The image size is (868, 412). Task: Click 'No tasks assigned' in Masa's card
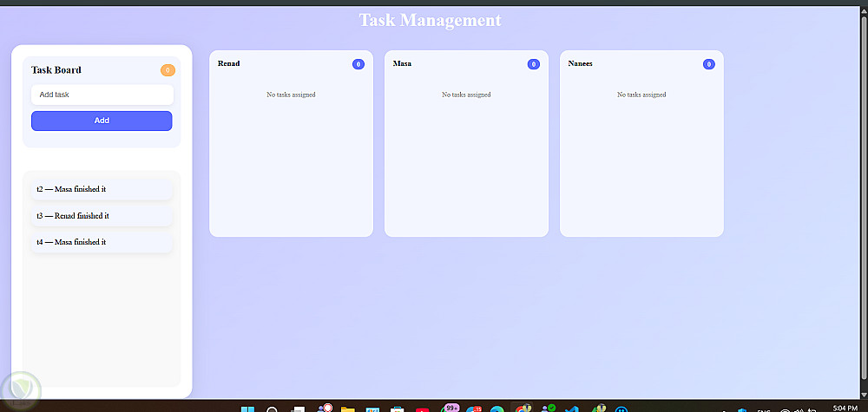(x=466, y=95)
